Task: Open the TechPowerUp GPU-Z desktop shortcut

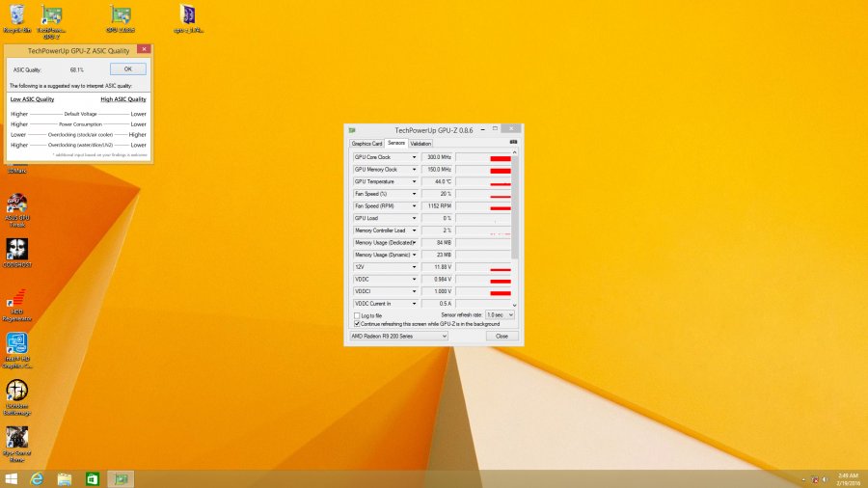Action: tap(51, 22)
